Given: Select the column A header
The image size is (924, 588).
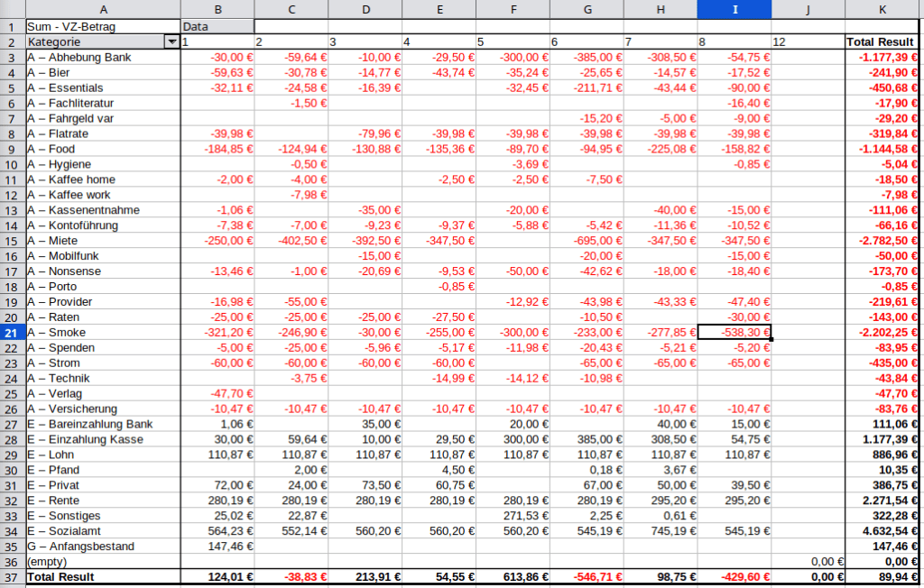Looking at the screenshot, I should coord(103,9).
